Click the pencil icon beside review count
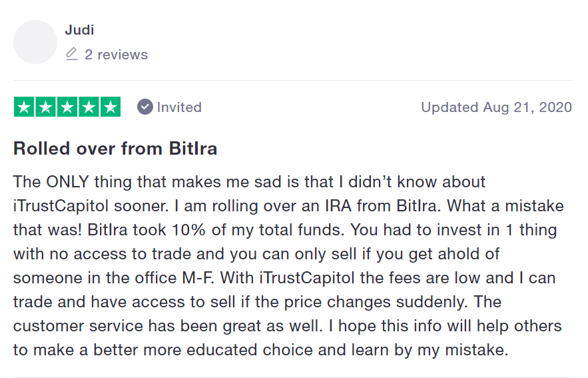The height and width of the screenshot is (378, 588). 72,55
